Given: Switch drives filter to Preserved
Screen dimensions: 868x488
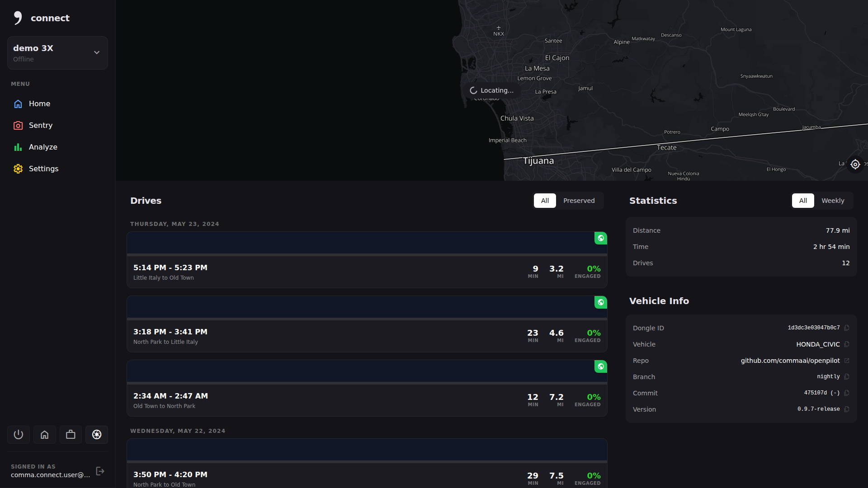Looking at the screenshot, I should (x=579, y=201).
